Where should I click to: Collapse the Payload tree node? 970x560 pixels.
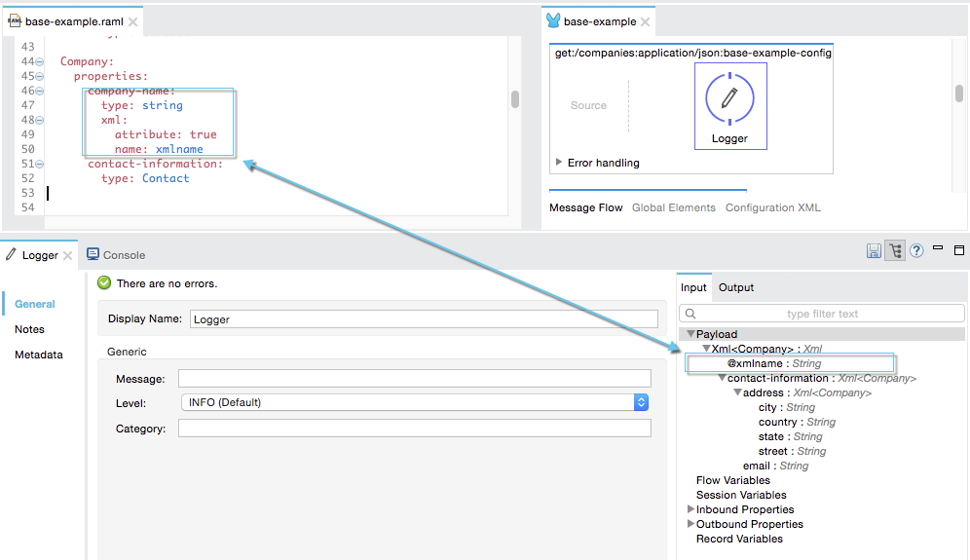click(690, 334)
